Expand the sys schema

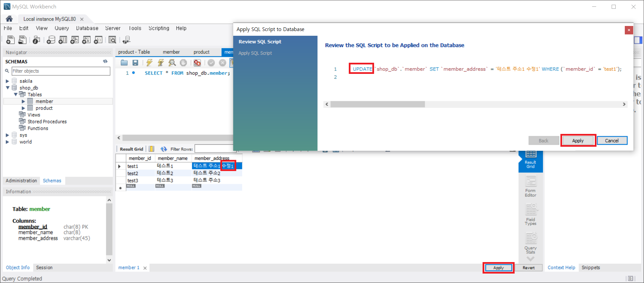pos(7,135)
